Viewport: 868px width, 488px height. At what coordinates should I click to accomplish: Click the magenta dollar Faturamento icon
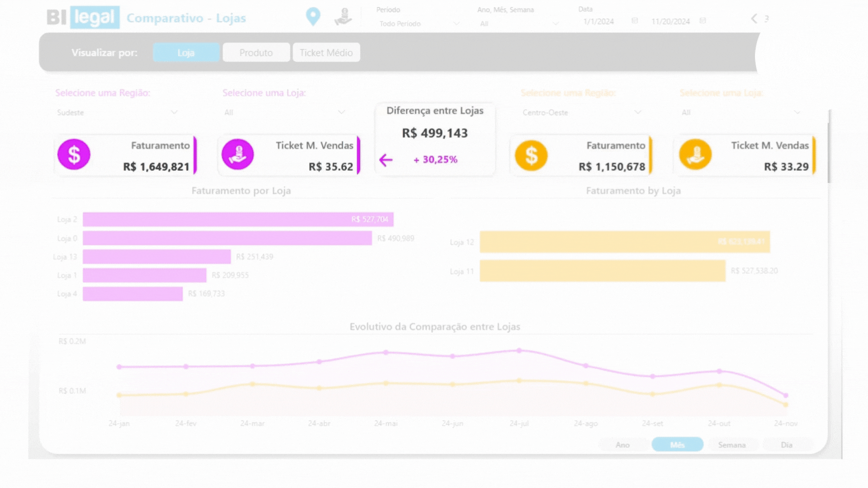pyautogui.click(x=74, y=155)
